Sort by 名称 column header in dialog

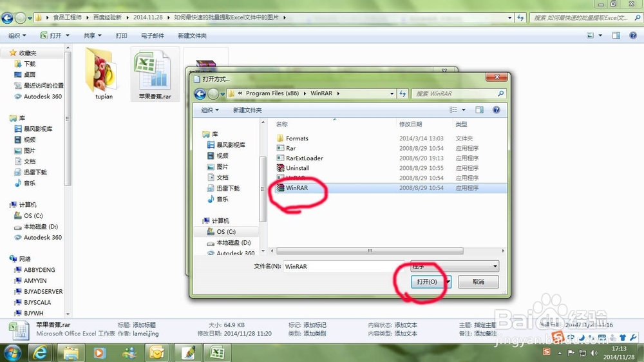click(x=282, y=124)
